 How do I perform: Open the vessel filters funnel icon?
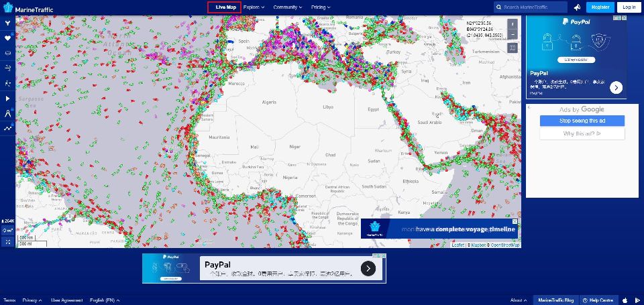point(7,22)
